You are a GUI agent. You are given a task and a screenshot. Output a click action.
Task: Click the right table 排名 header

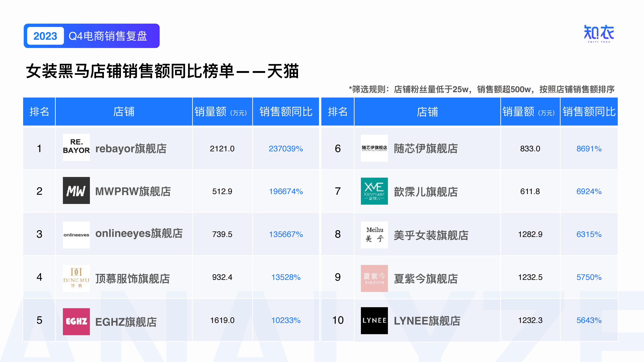337,111
